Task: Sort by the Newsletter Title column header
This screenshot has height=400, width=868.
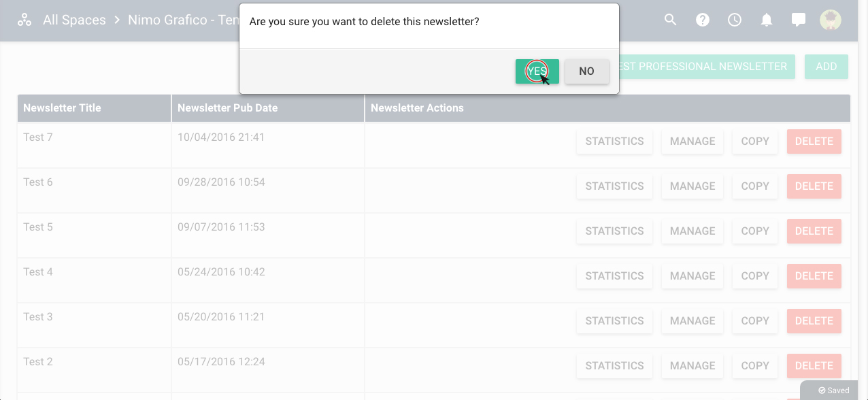Action: [x=62, y=107]
